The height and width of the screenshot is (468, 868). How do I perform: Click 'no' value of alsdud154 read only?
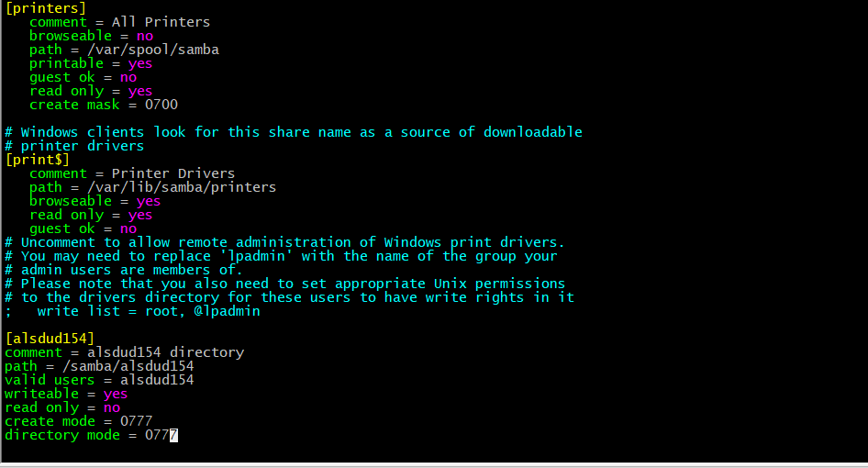(111, 407)
